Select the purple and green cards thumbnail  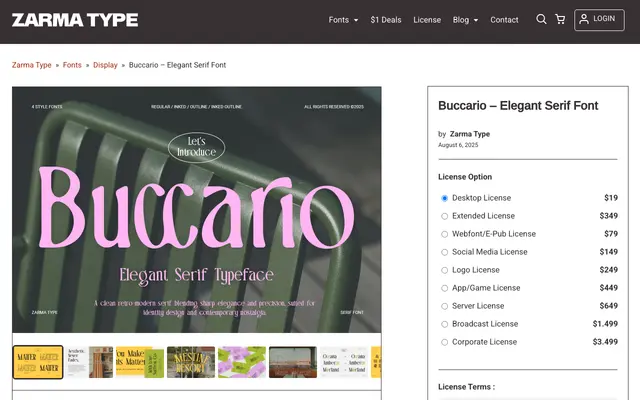pos(242,362)
